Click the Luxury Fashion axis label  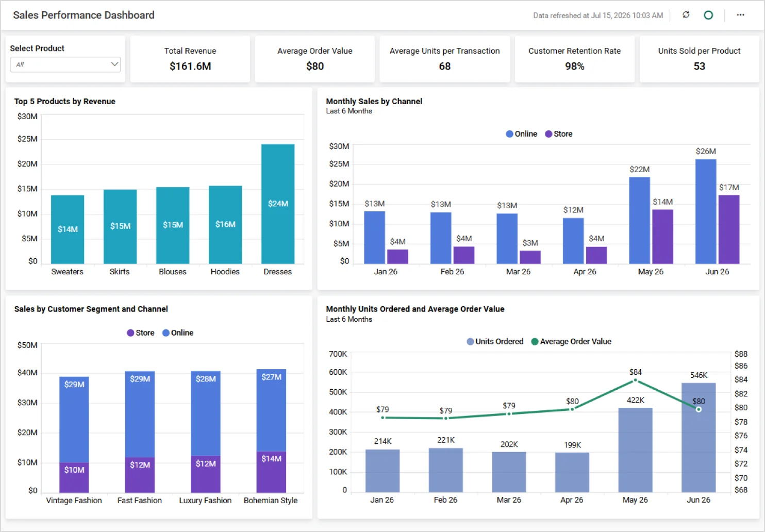point(205,501)
